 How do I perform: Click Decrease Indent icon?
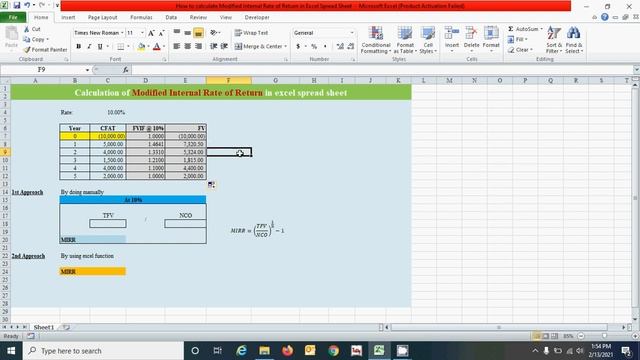213,47
